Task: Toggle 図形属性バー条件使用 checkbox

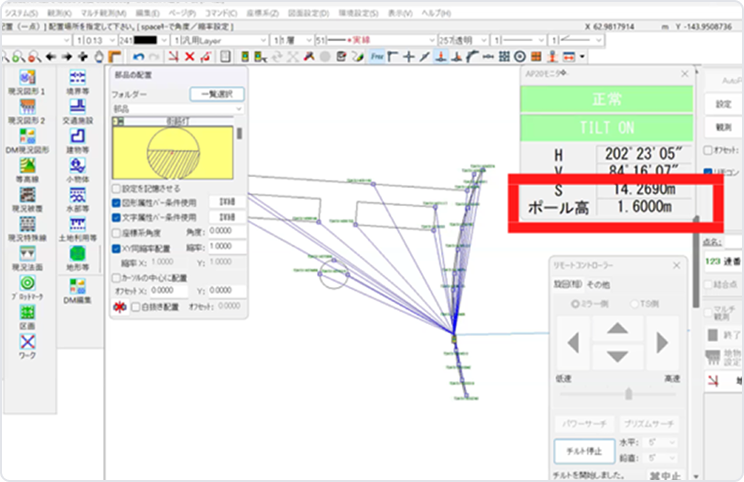Action: [x=116, y=203]
